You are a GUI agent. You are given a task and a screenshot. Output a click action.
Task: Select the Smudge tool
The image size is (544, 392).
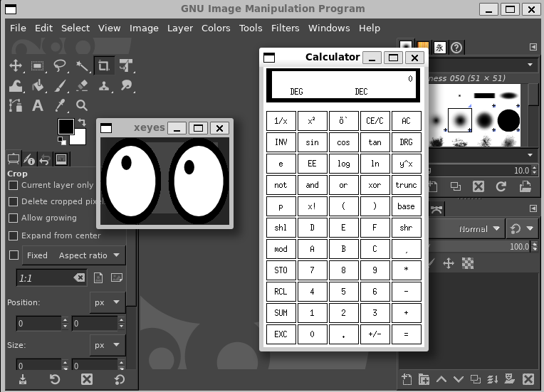tap(126, 85)
